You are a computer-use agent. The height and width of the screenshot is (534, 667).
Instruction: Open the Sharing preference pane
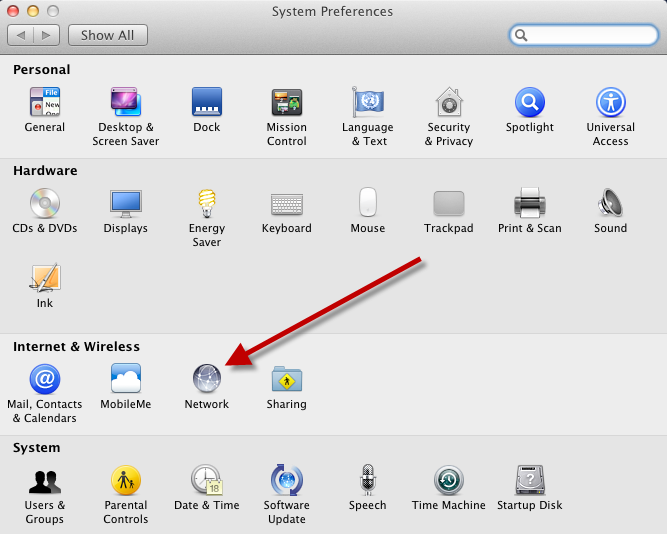tap(287, 380)
